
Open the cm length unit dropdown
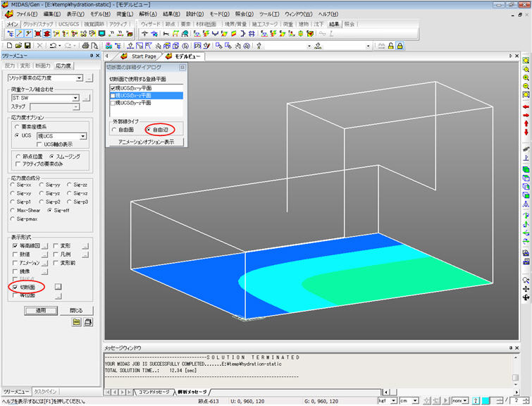tap(415, 401)
